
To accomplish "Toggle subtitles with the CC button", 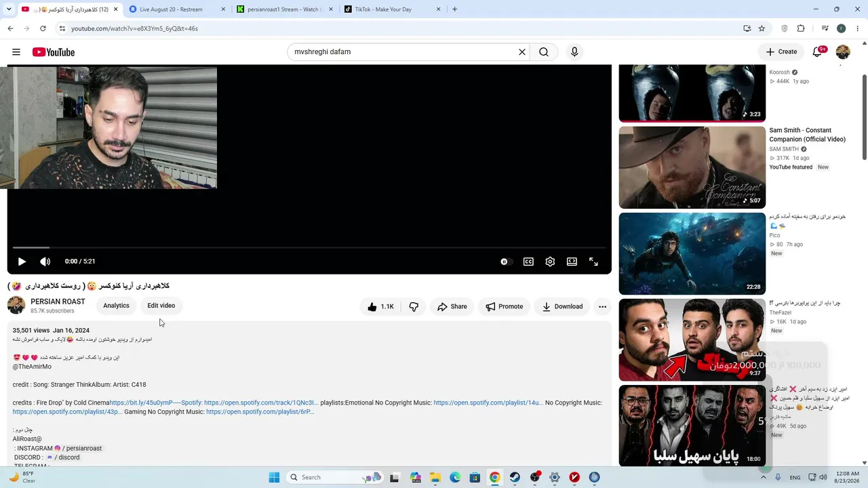I will [528, 262].
